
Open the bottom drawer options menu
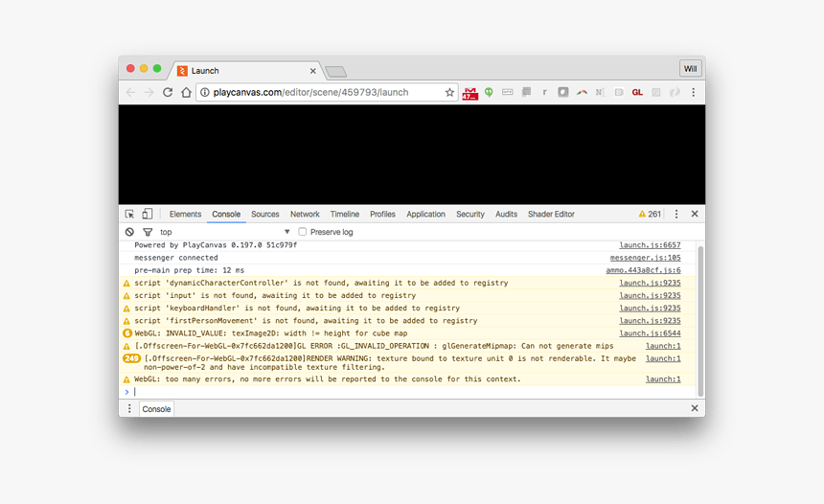tap(129, 409)
